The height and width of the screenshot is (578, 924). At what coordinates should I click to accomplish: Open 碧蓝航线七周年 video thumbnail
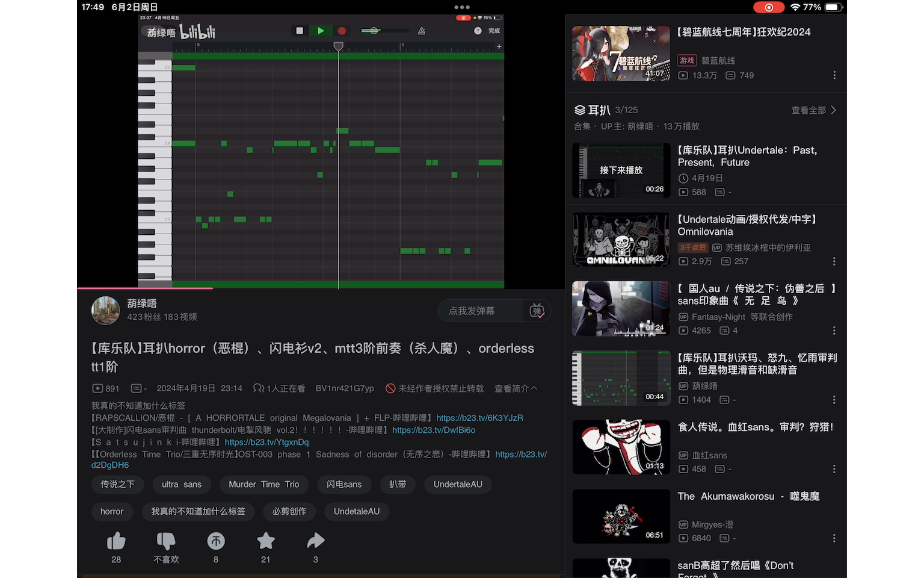point(621,53)
